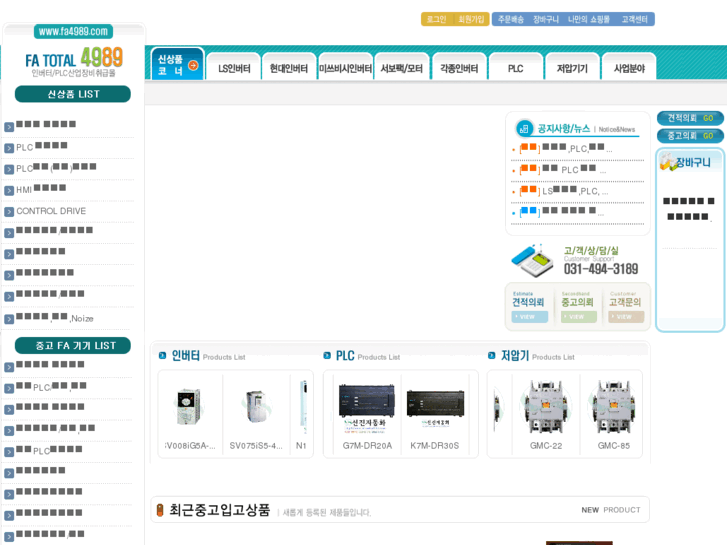Open the SV075iS5-4 inverter thumbnail
The height and width of the screenshot is (545, 727).
[x=256, y=407]
